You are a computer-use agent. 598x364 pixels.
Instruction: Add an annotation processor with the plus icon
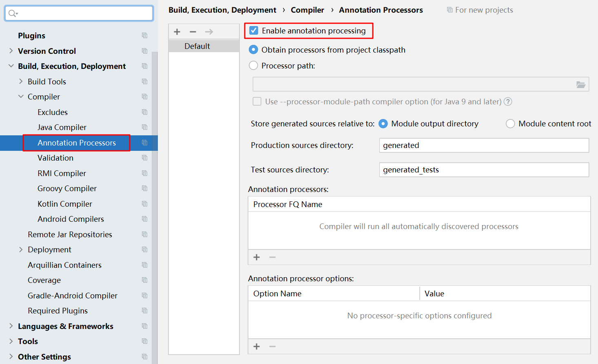257,257
